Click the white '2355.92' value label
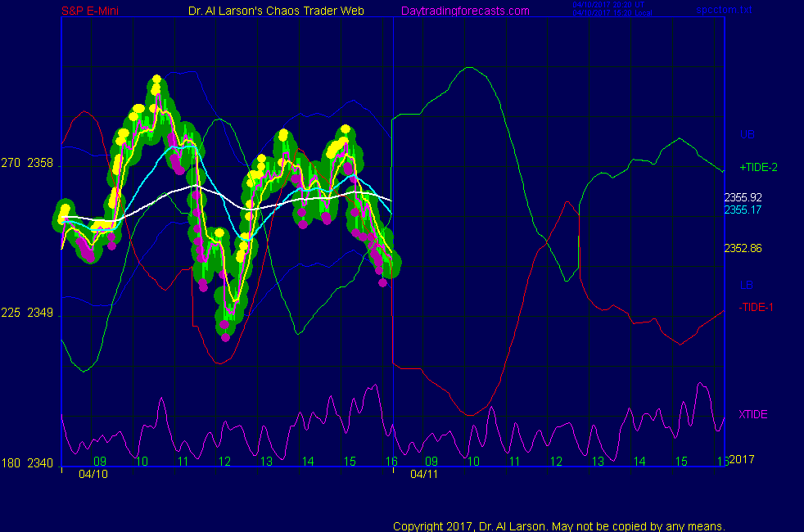 743,197
